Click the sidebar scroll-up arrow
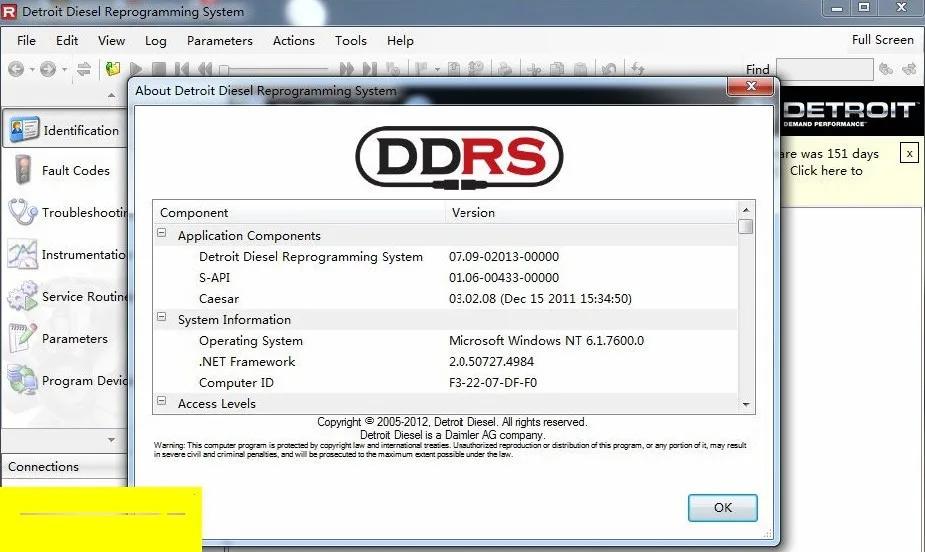 point(111,95)
